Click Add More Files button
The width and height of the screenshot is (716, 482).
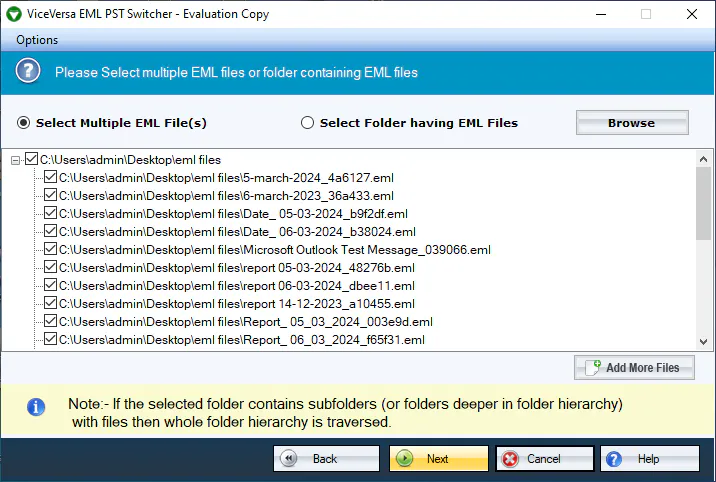634,367
